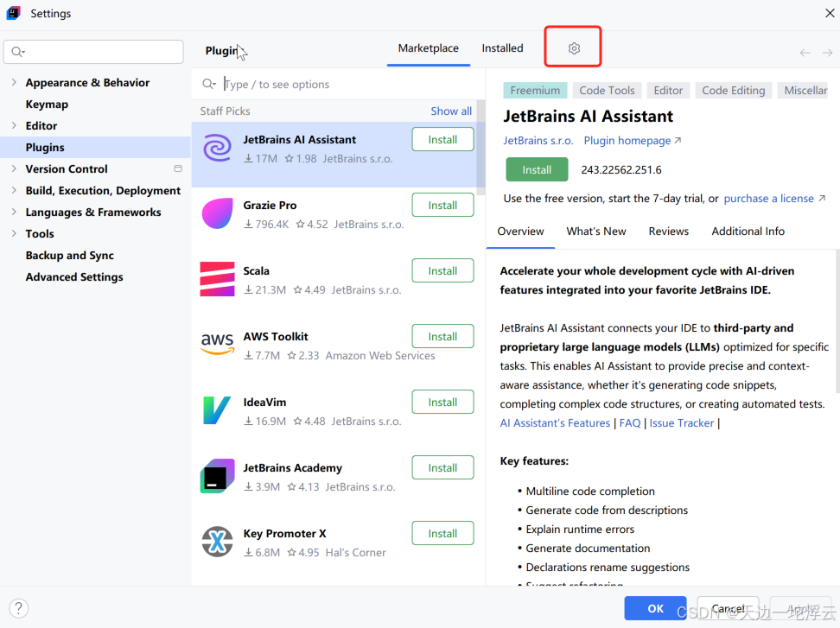Open the Reviews tab
The height and width of the screenshot is (628, 840).
coord(668,232)
